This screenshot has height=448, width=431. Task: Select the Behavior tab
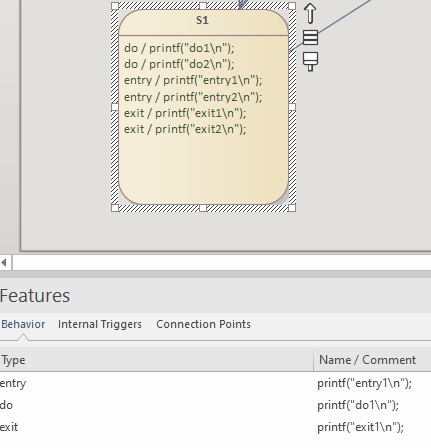(x=23, y=324)
